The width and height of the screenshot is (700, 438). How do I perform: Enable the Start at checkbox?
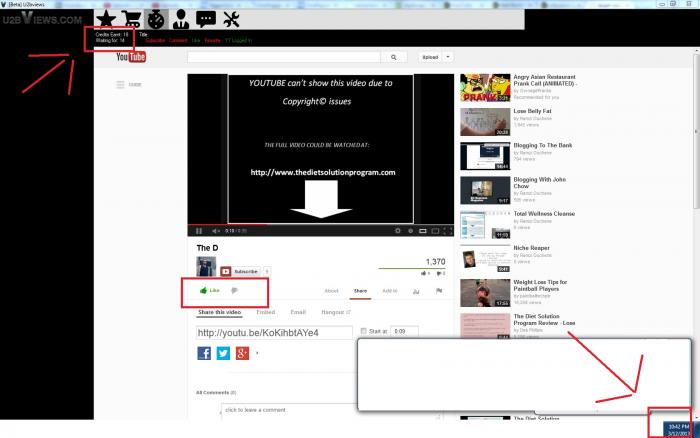(x=363, y=331)
